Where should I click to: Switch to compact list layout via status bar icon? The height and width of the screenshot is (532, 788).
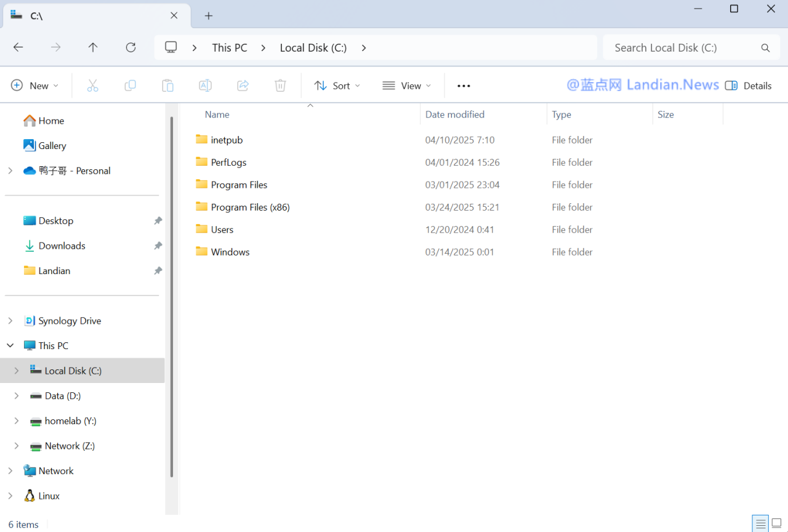tap(760, 523)
